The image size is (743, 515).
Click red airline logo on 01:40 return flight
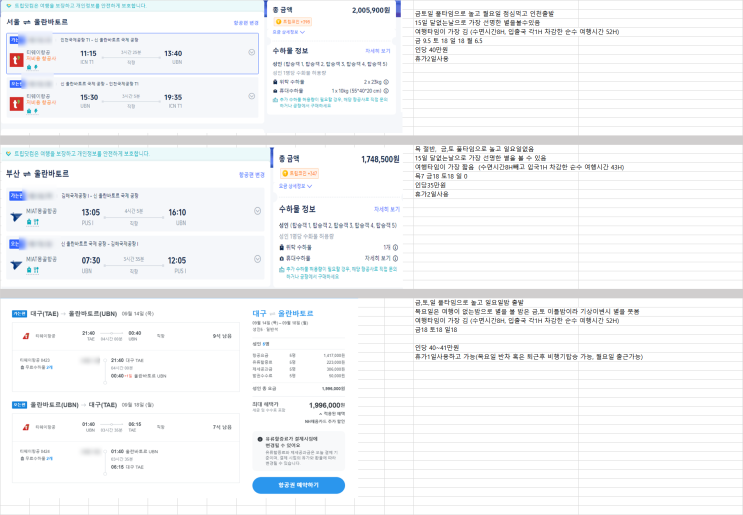pyautogui.click(x=26, y=427)
